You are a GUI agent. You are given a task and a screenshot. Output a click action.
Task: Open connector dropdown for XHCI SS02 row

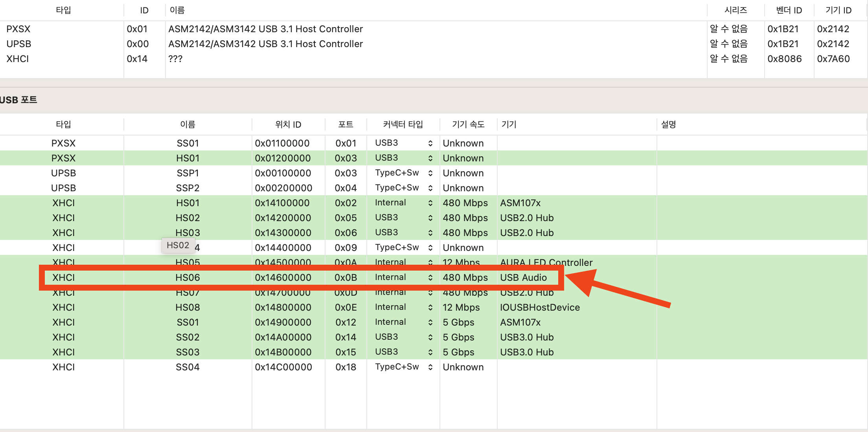coord(403,337)
